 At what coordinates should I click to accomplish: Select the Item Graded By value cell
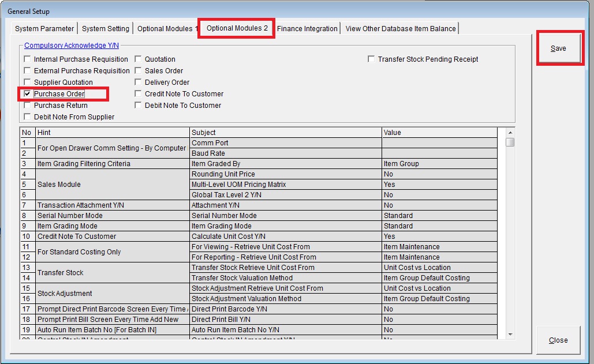pyautogui.click(x=439, y=164)
